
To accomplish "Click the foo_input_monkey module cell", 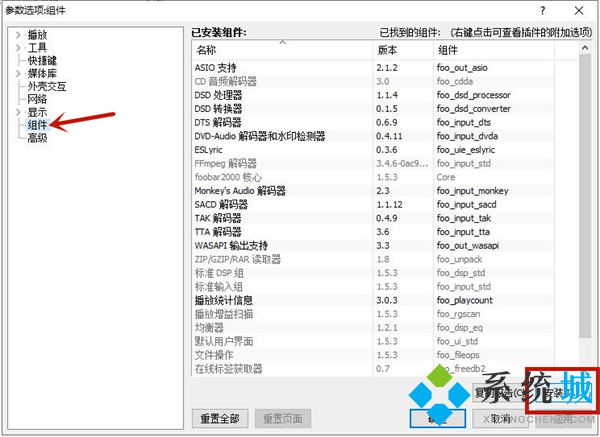I will (473, 191).
